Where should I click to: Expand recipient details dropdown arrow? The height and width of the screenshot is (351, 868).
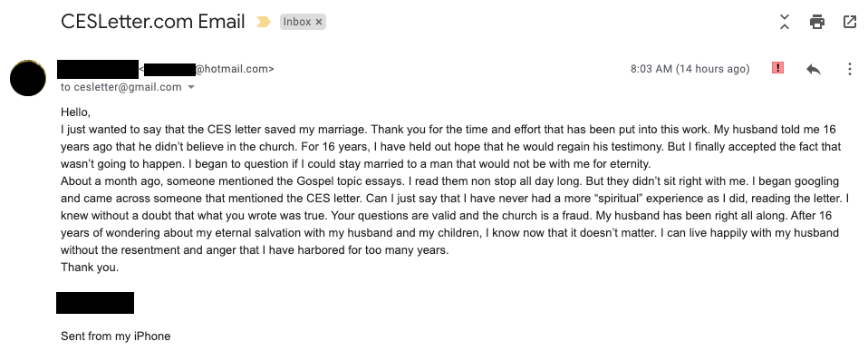coord(191,87)
